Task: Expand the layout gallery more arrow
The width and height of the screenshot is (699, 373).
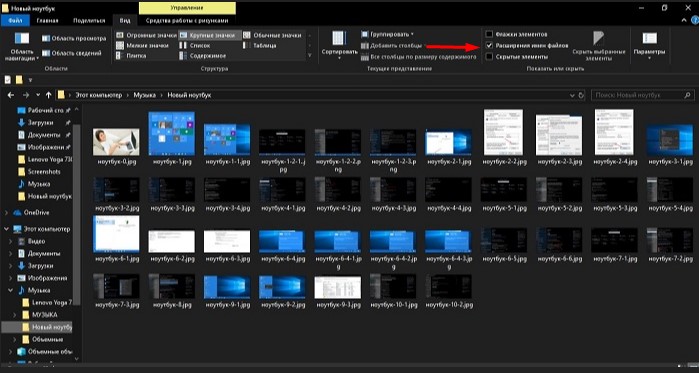Action: click(309, 56)
